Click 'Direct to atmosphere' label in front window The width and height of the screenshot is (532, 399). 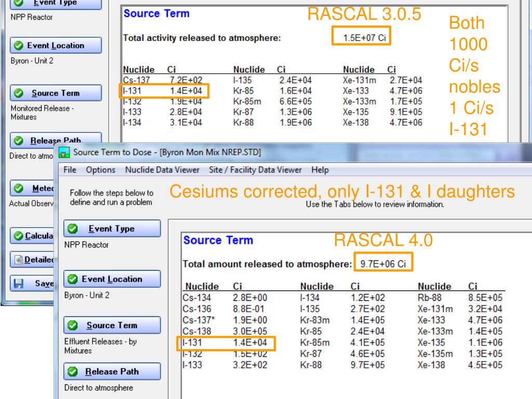tap(99, 388)
